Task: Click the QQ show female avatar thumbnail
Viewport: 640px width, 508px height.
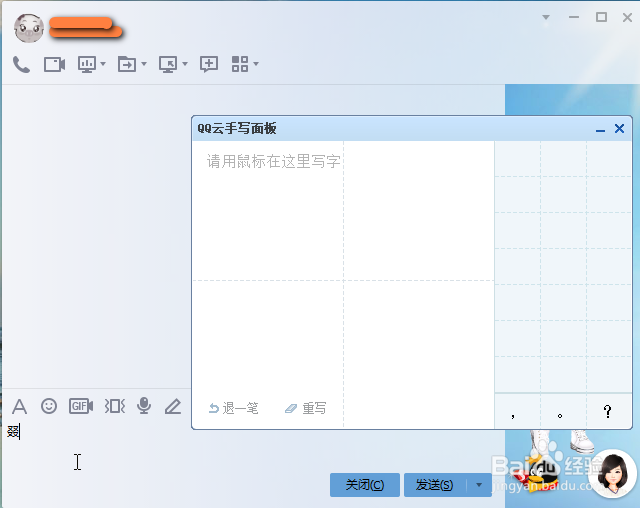Action: (x=613, y=473)
